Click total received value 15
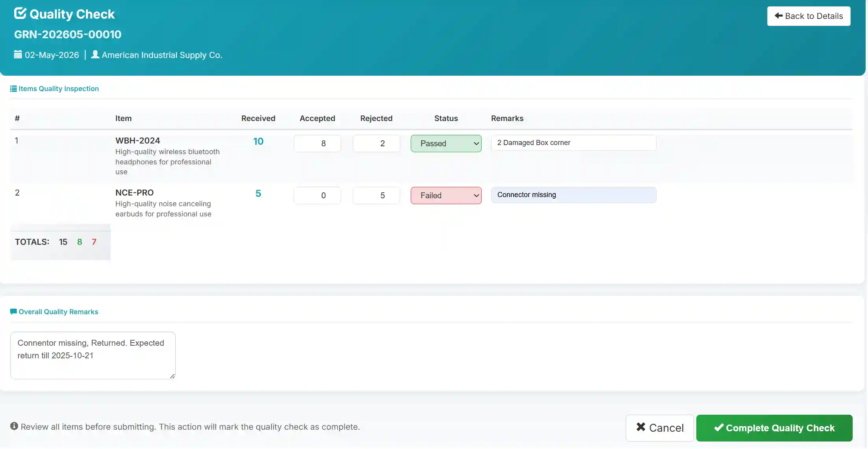Image resolution: width=868 pixels, height=449 pixels. pos(63,242)
